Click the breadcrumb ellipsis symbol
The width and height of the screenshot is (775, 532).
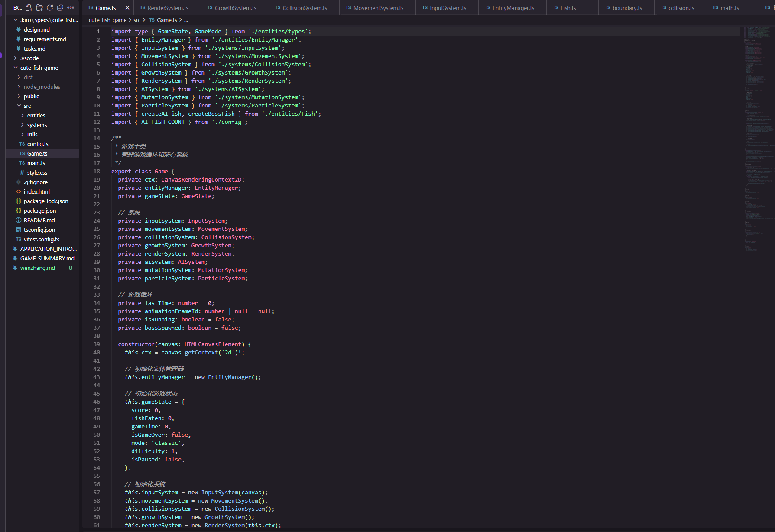coord(186,20)
